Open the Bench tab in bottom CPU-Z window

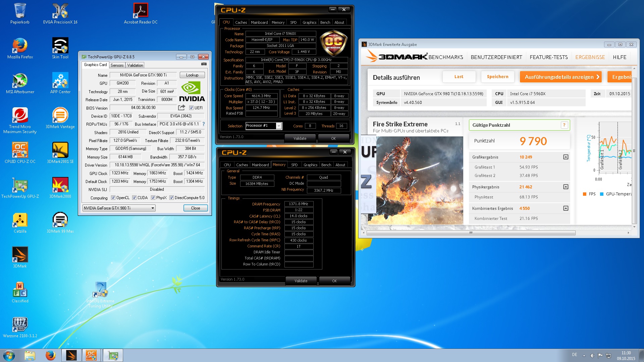[x=326, y=165]
